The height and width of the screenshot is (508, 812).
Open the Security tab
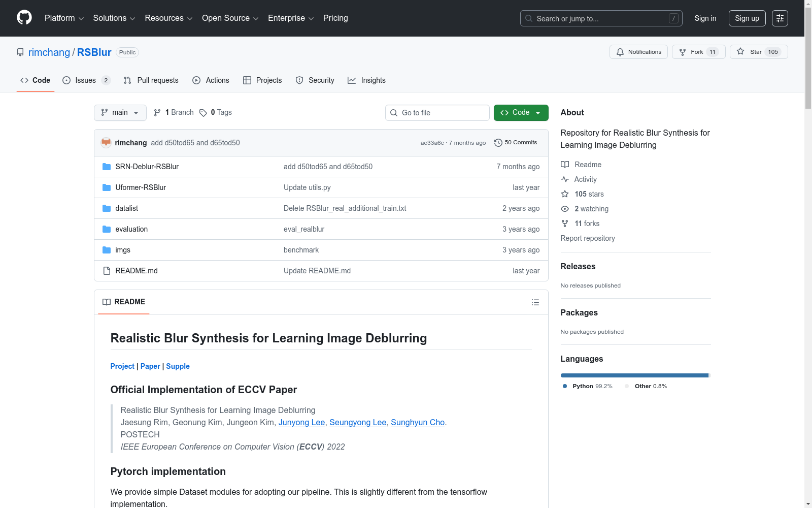(x=315, y=80)
